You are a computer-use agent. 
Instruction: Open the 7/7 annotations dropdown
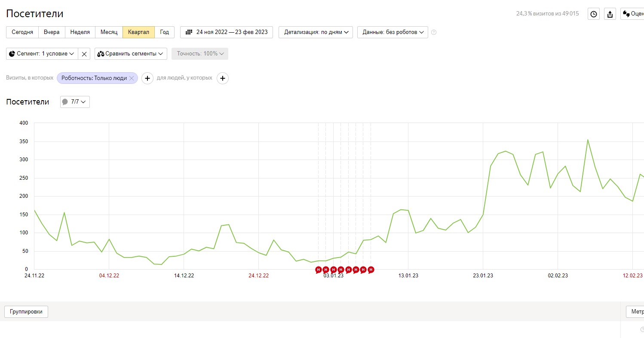[75, 102]
